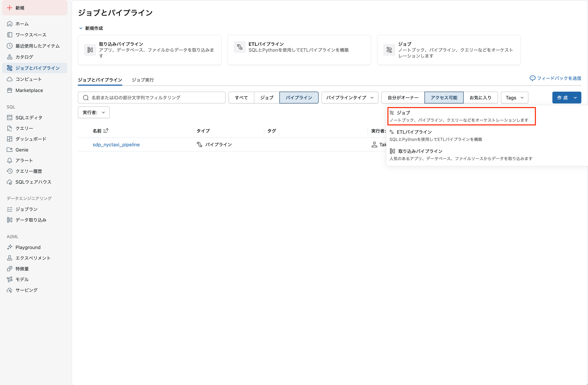
Task: Open the Playground under AI/ML
Action: point(28,247)
